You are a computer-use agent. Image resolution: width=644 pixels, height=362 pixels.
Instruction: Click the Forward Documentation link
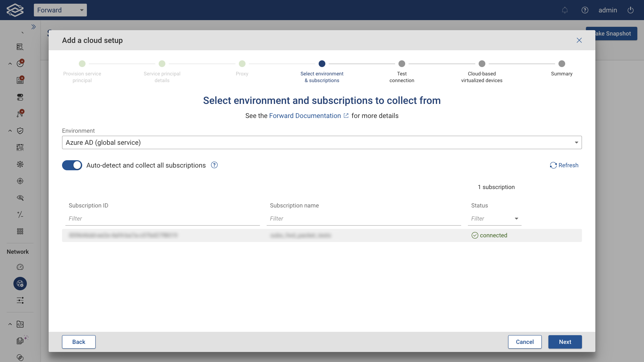click(305, 116)
